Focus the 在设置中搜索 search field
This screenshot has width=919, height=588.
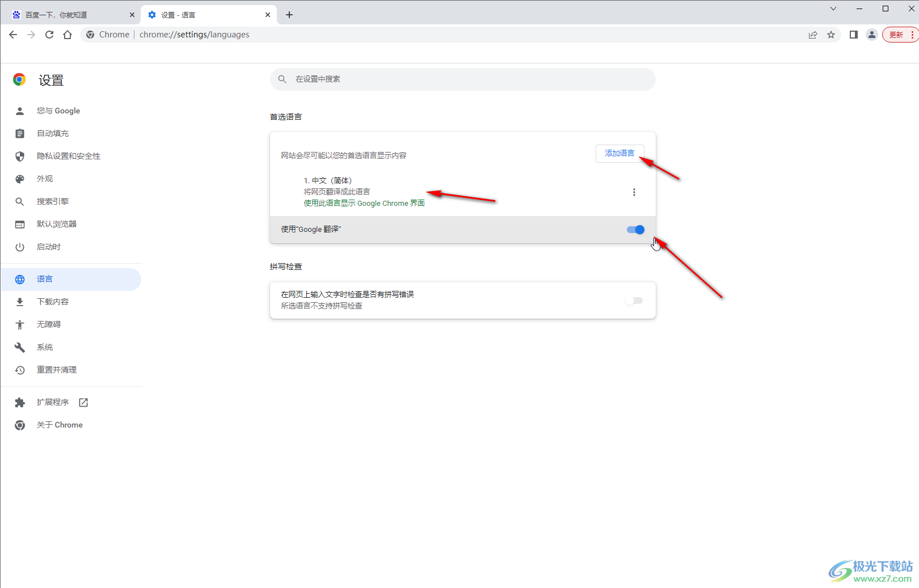point(462,79)
